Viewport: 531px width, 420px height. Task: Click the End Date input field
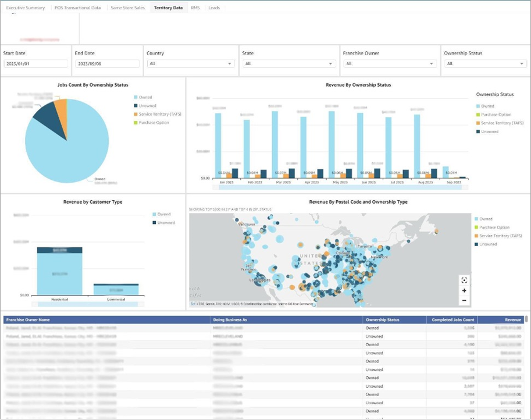(x=107, y=63)
